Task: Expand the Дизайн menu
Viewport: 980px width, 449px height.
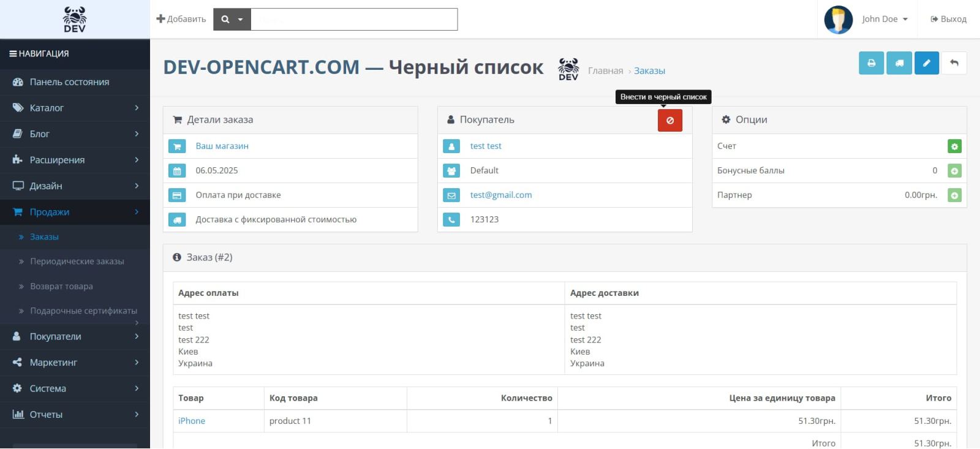Action: coord(75,186)
